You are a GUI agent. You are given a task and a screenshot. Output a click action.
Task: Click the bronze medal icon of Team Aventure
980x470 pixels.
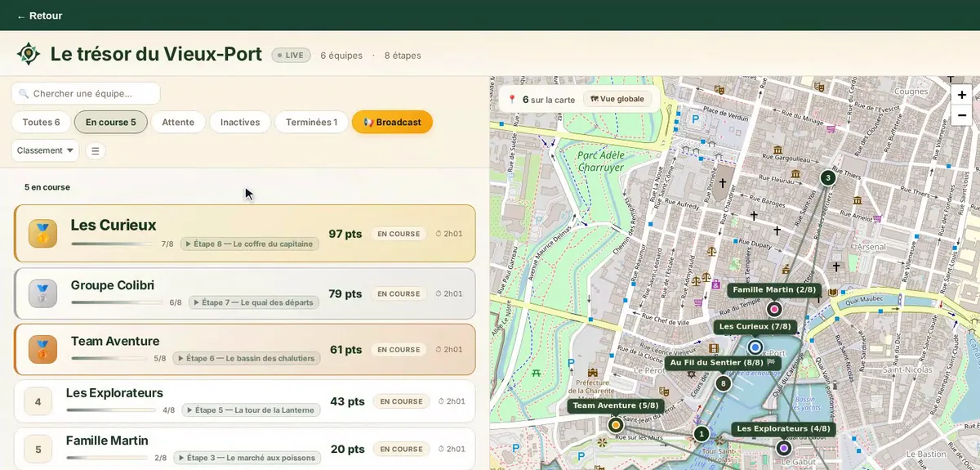coord(42,349)
